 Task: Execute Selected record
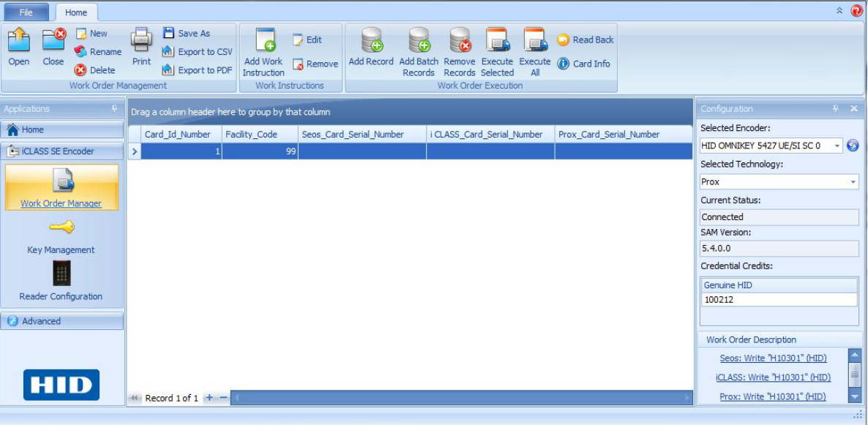[497, 53]
